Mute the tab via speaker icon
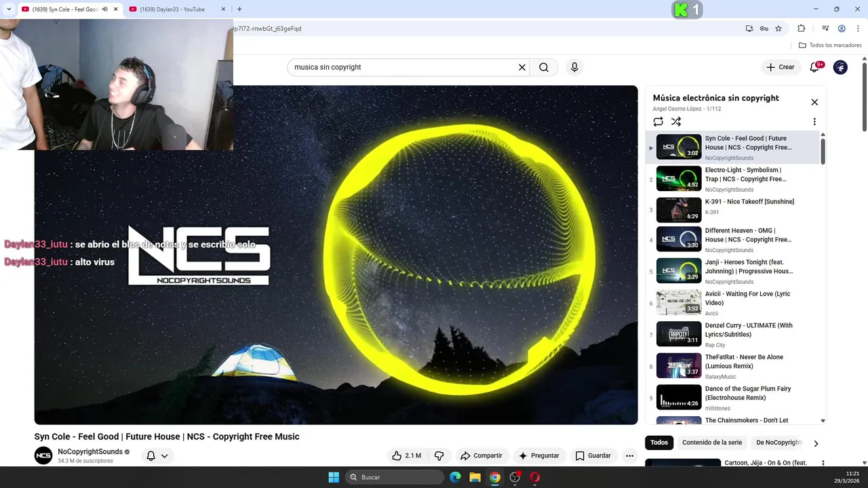Image resolution: width=868 pixels, height=488 pixels. coord(104,9)
